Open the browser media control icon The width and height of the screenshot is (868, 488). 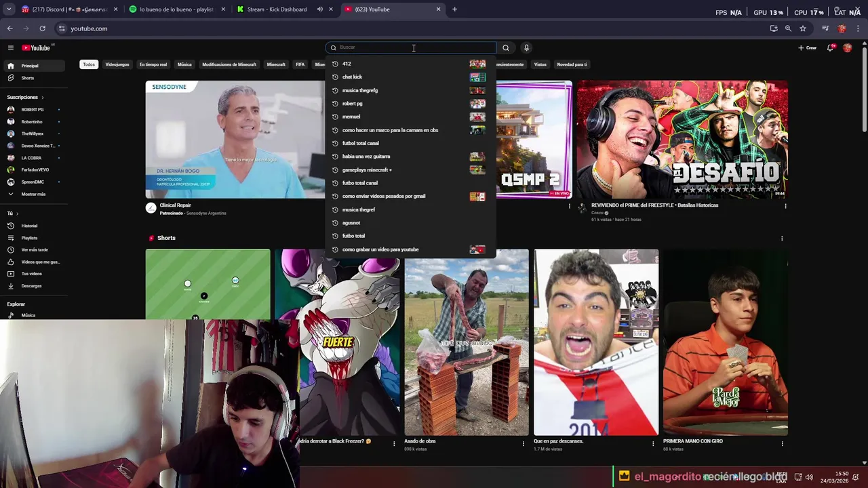pos(825,28)
